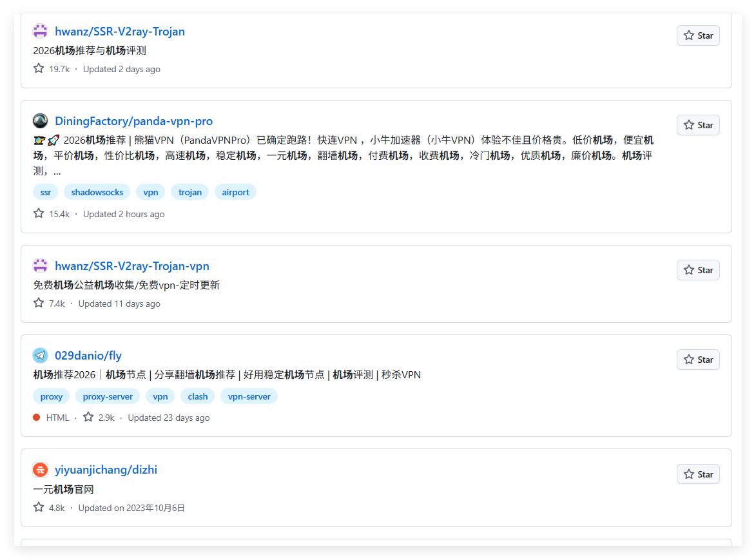This screenshot has height=560, width=756.
Task: Click the 7.4k stargazers star icon
Action: pos(39,303)
